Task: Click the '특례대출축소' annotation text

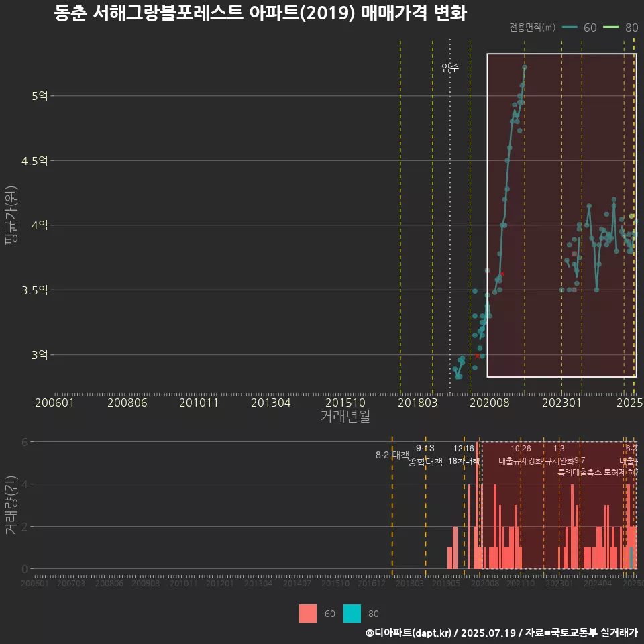Action: pos(580,472)
